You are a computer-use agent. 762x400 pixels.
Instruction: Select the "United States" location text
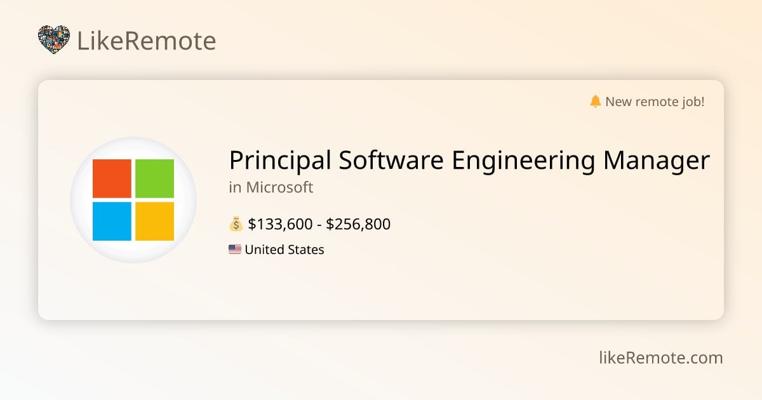coord(284,250)
